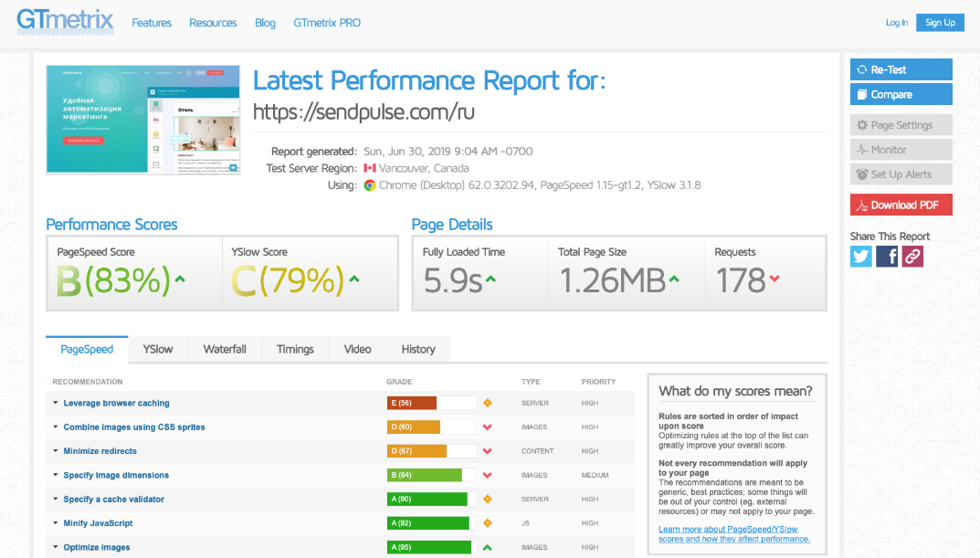Click the Sign Up button
The image size is (980, 558).
pos(940,23)
